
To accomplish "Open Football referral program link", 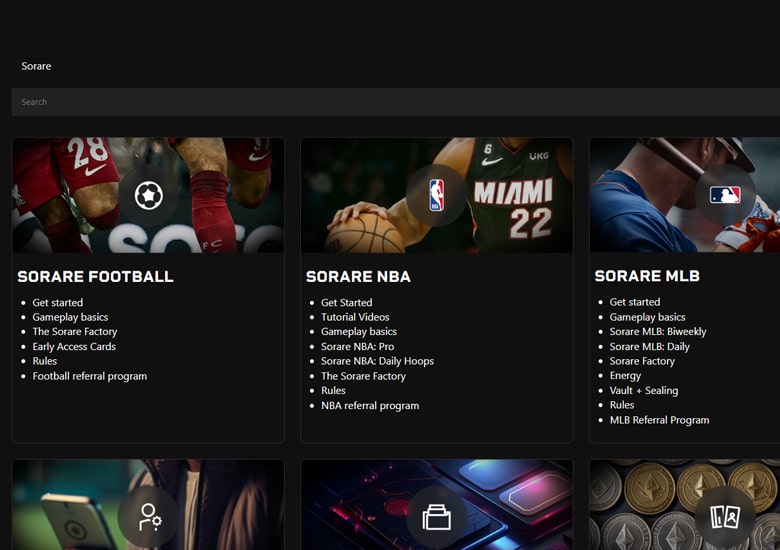I will coord(90,376).
